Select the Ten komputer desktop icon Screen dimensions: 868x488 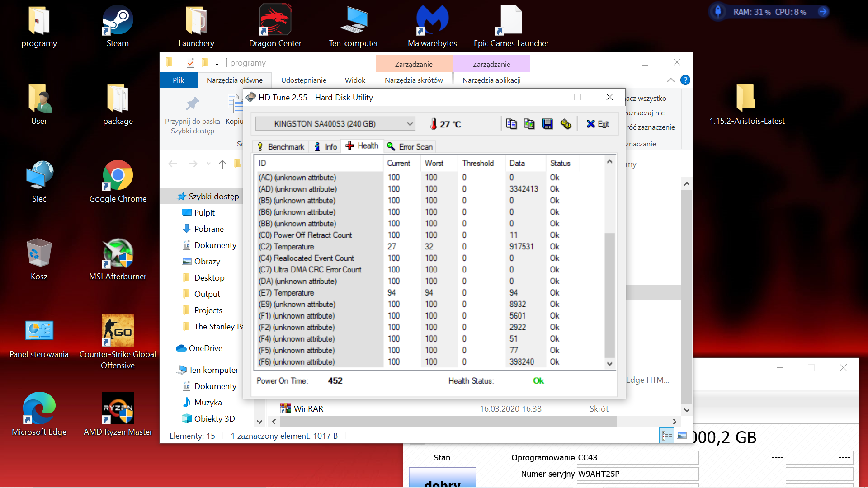(x=354, y=26)
